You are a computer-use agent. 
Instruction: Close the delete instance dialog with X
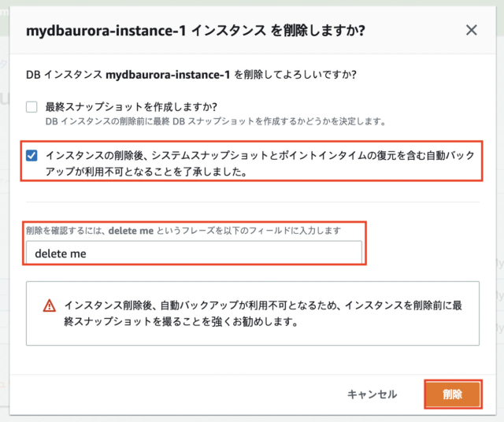471,30
